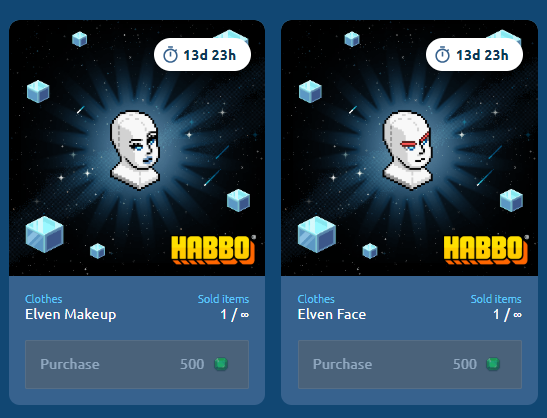
Task: Click the Elven Makeup mannequin head image
Action: click(x=135, y=150)
